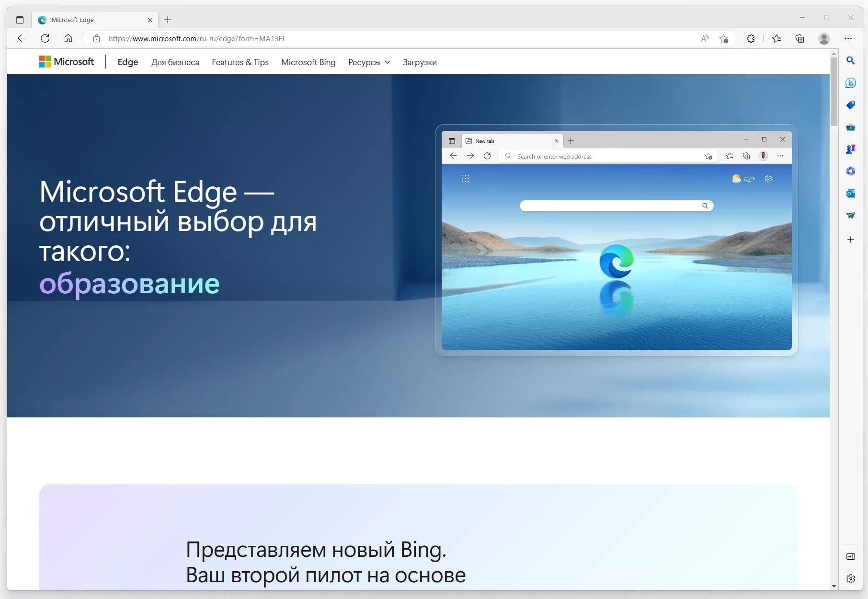Image resolution: width=868 pixels, height=599 pixels.
Task: Expand the Ресурсы dropdown
Action: coord(369,62)
